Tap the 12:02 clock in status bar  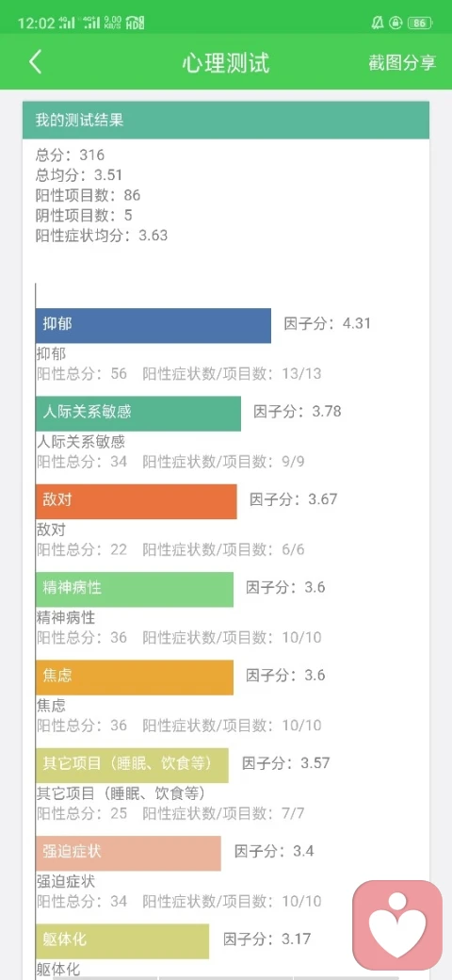click(x=36, y=24)
